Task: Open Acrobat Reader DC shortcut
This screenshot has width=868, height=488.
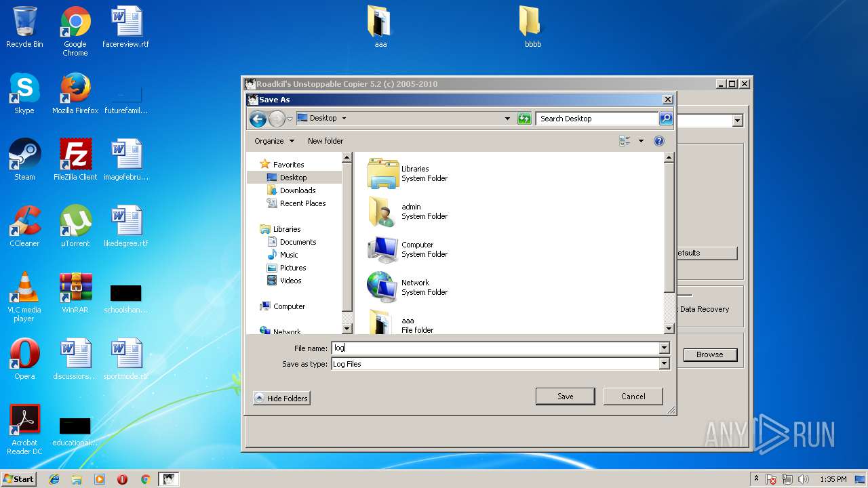Action: [24, 430]
